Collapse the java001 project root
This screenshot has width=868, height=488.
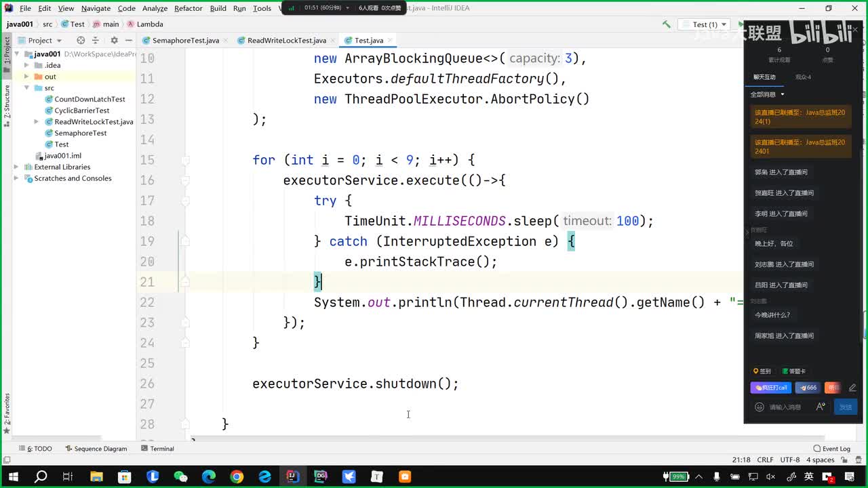pyautogui.click(x=18, y=54)
